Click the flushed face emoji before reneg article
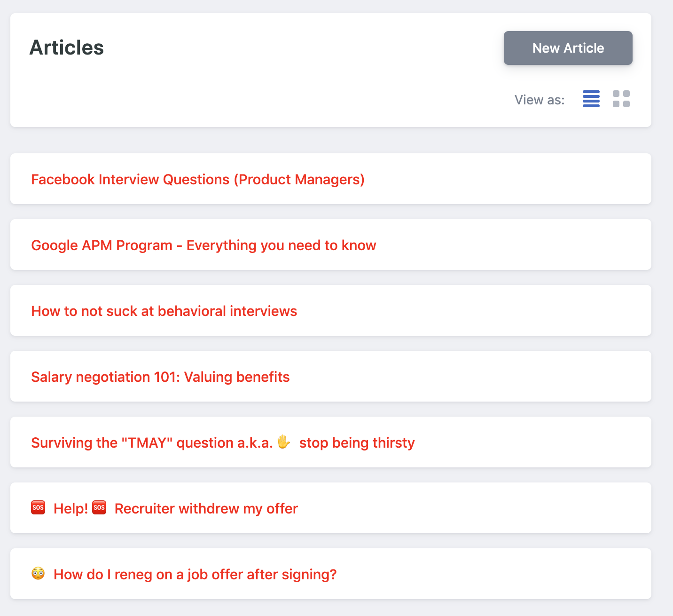This screenshot has width=673, height=616. tap(38, 574)
